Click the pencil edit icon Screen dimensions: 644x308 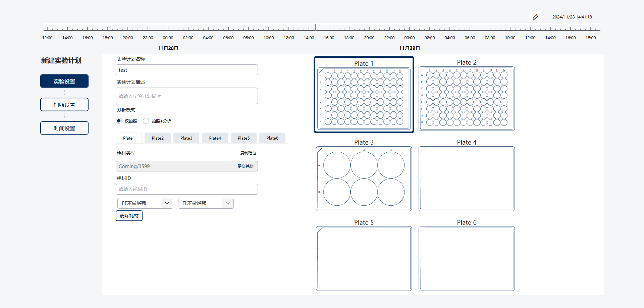point(535,17)
